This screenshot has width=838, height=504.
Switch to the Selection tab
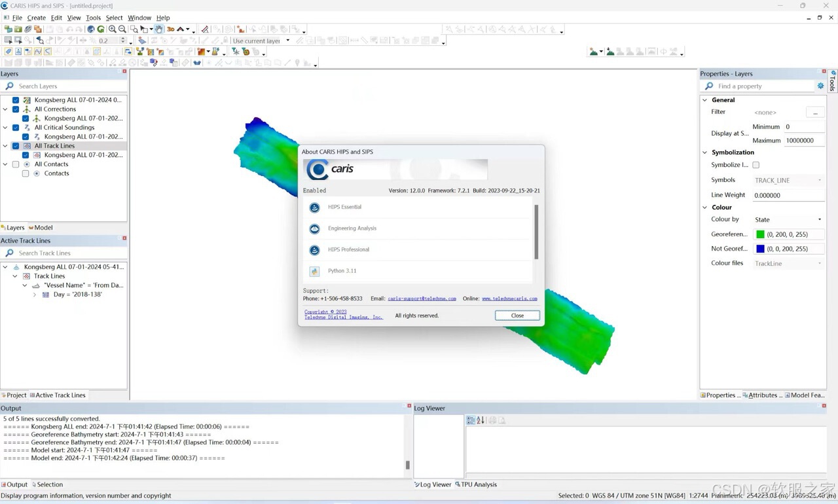coord(47,485)
